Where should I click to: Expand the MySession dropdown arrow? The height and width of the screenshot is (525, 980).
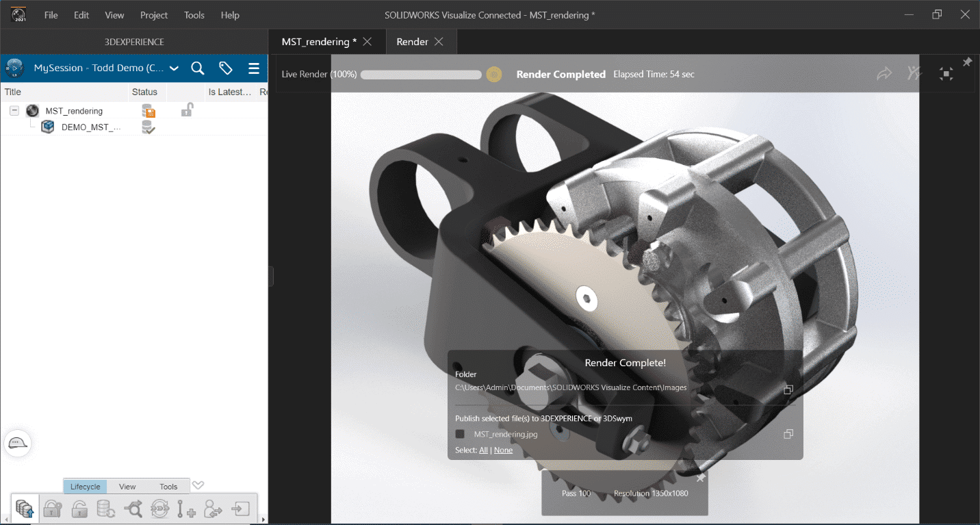pos(174,68)
